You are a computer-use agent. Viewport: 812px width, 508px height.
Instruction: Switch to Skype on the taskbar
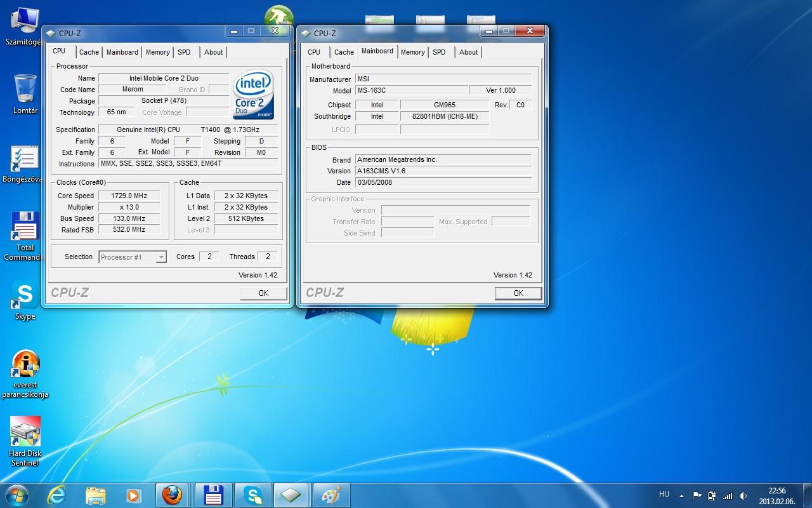pos(252,495)
